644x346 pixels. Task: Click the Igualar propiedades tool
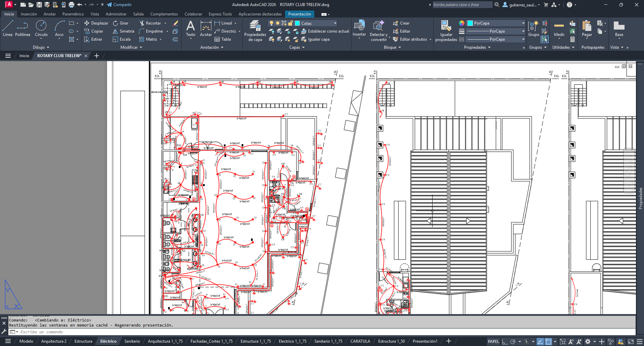[446, 30]
